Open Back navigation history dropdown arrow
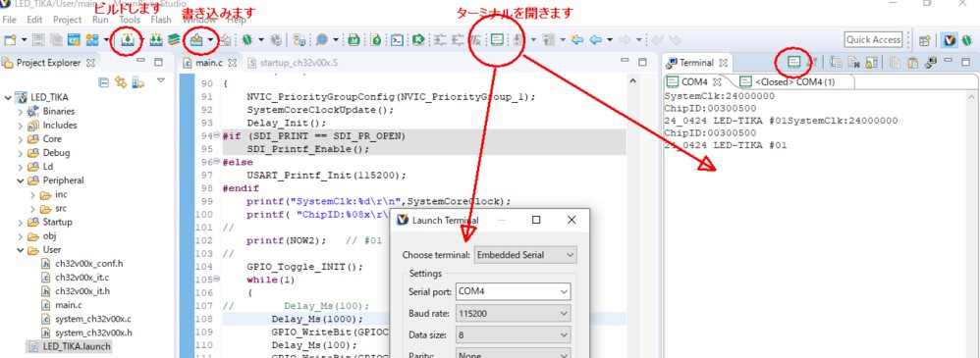The image size is (980, 358). pyautogui.click(x=609, y=40)
